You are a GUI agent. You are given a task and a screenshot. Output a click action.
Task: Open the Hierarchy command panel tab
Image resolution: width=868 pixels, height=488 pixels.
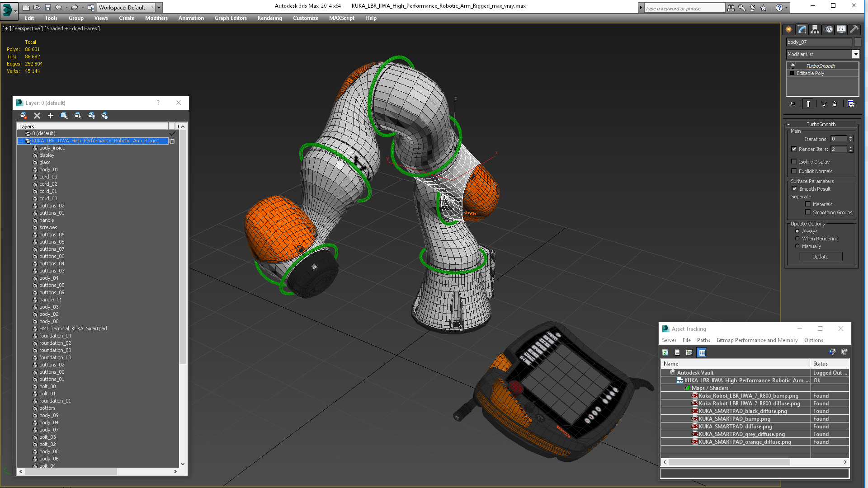point(815,29)
